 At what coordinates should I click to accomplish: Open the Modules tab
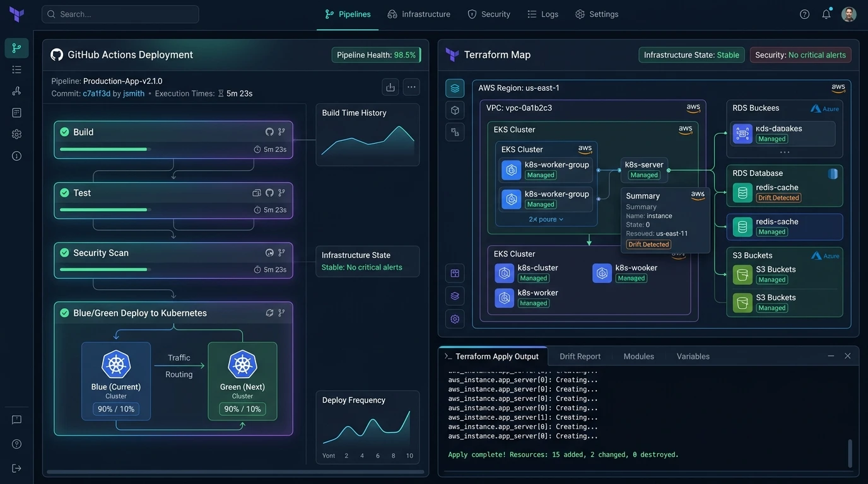638,356
